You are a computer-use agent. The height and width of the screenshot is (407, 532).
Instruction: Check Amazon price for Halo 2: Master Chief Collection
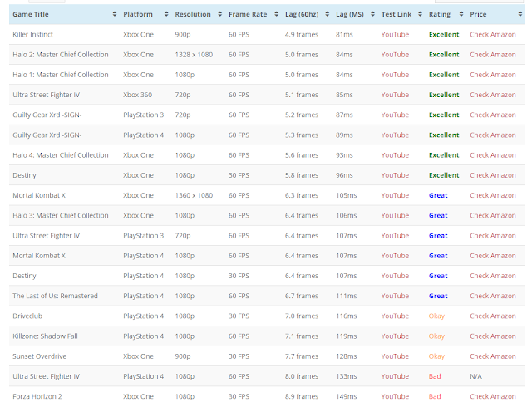[x=493, y=55]
